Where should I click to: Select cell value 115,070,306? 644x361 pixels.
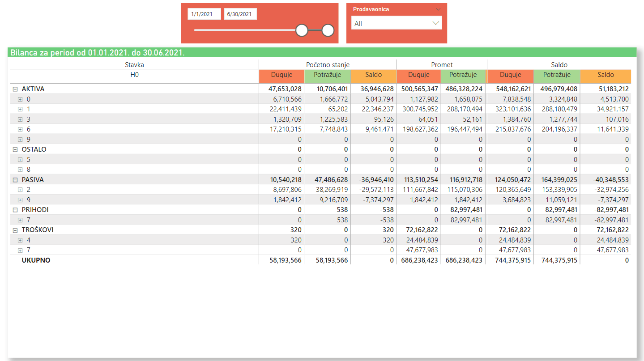pyautogui.click(x=465, y=190)
